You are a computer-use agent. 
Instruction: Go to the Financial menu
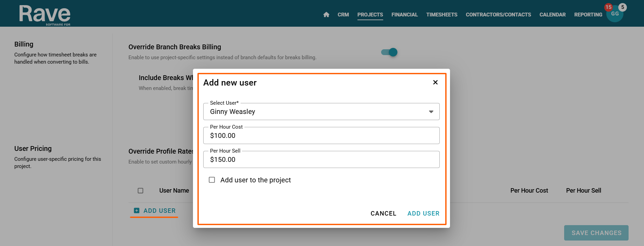tap(404, 15)
